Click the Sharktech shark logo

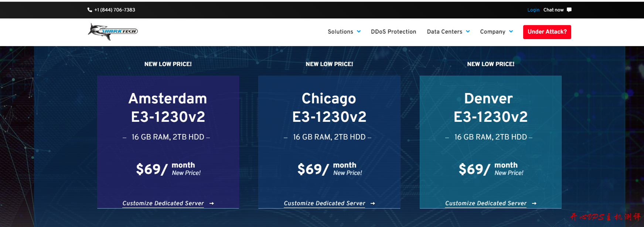pos(113,31)
